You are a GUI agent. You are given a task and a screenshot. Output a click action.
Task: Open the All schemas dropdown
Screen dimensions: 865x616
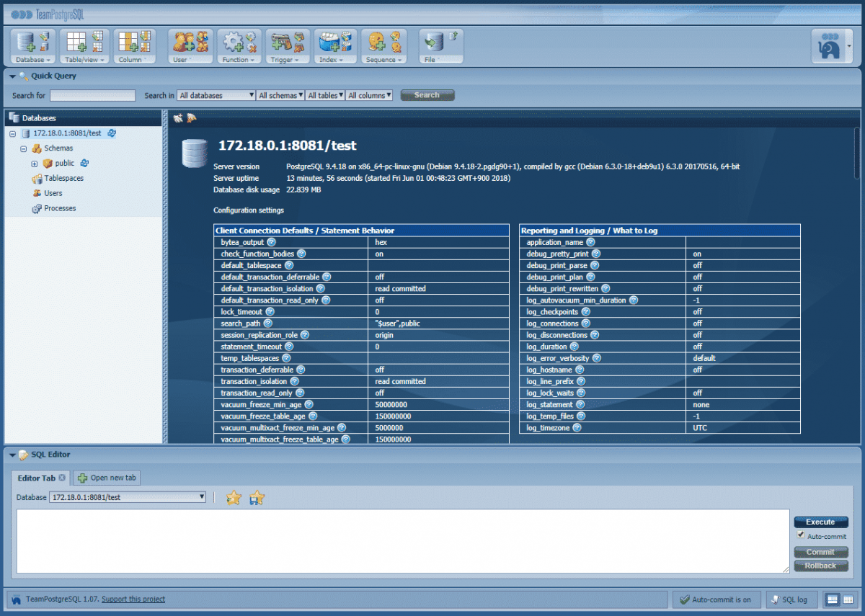(x=281, y=95)
